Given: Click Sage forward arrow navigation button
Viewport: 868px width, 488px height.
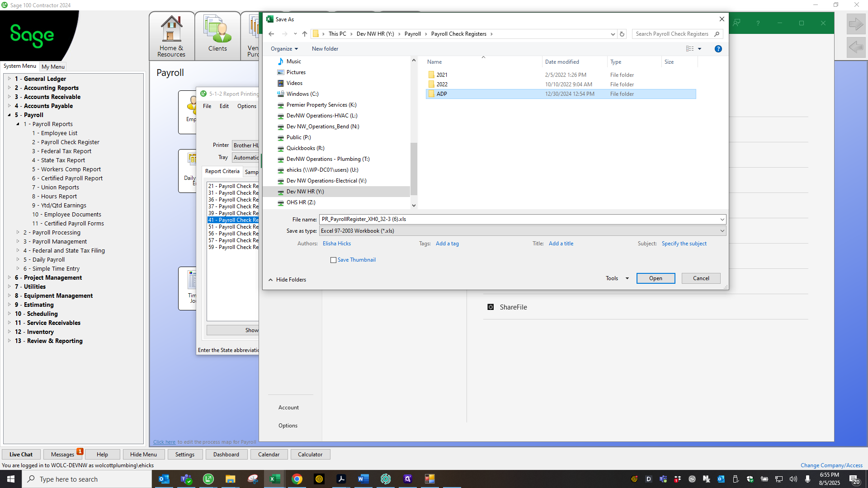Looking at the screenshot, I should pyautogui.click(x=856, y=24).
